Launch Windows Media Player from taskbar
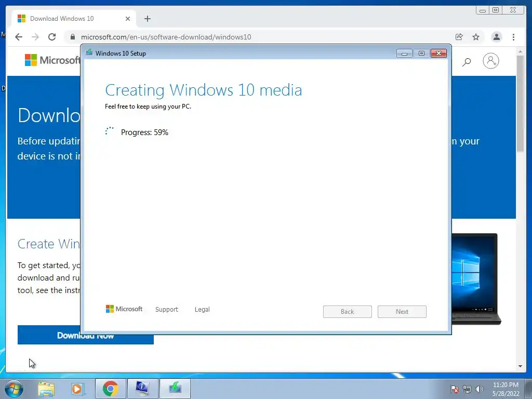This screenshot has width=532, height=399. 77,389
